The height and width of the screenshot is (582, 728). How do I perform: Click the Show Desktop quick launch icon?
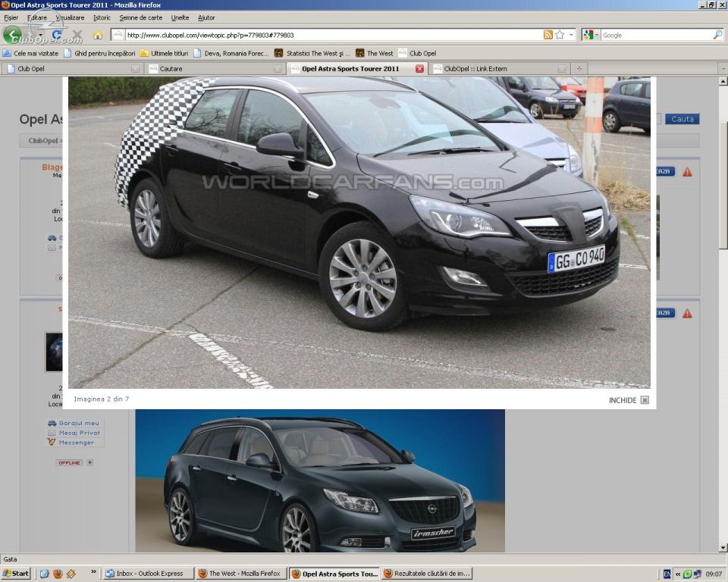click(x=44, y=574)
